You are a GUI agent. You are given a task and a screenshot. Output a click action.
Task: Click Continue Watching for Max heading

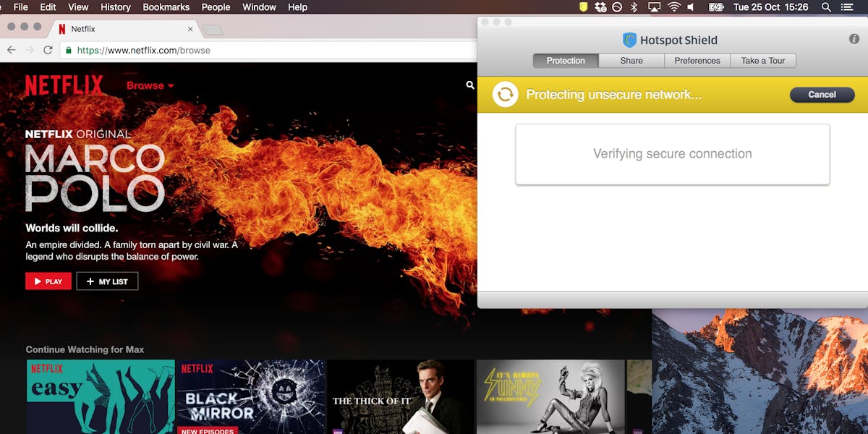tap(85, 349)
